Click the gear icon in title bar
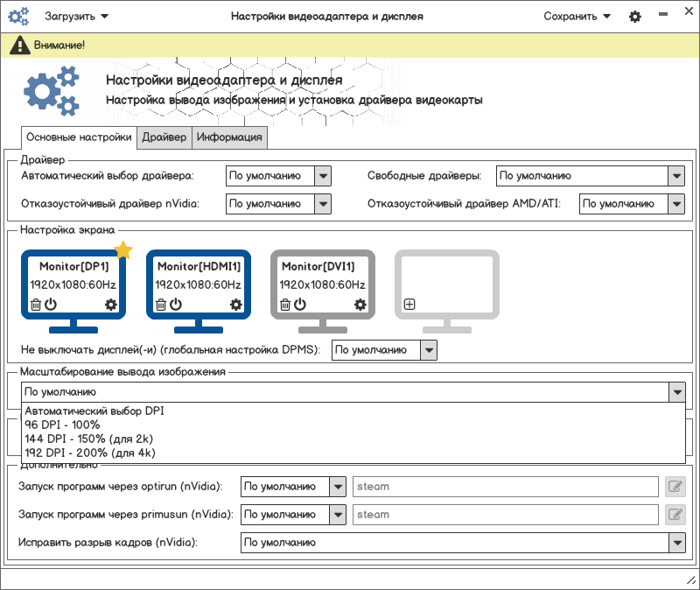 pyautogui.click(x=635, y=17)
